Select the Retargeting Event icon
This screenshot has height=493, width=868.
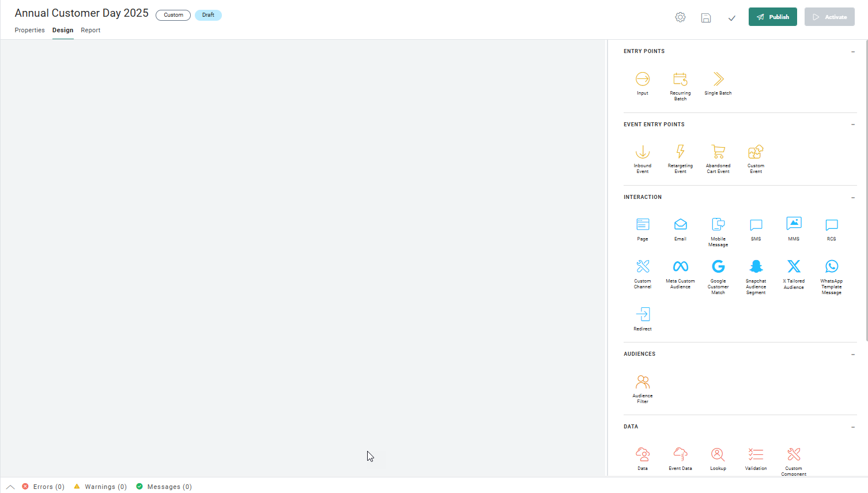click(x=680, y=152)
